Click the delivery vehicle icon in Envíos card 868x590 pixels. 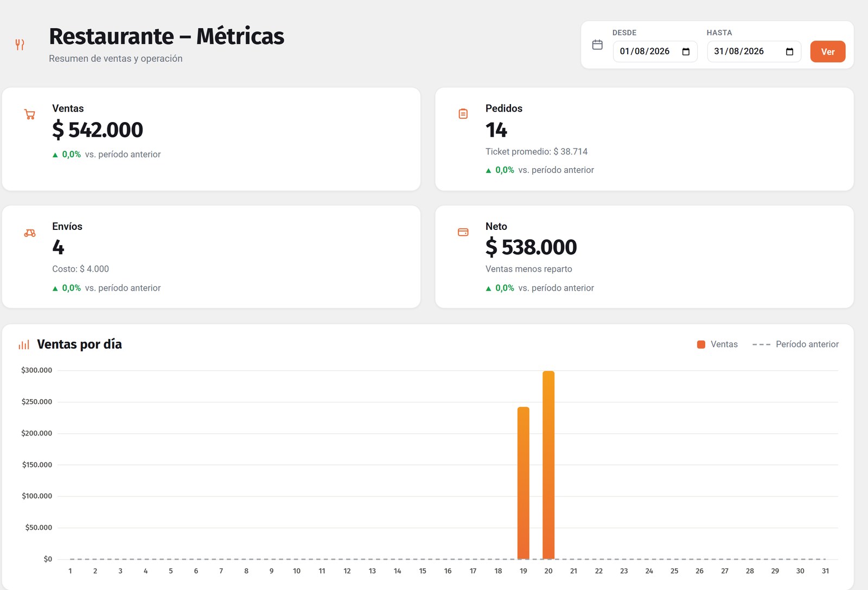click(30, 233)
